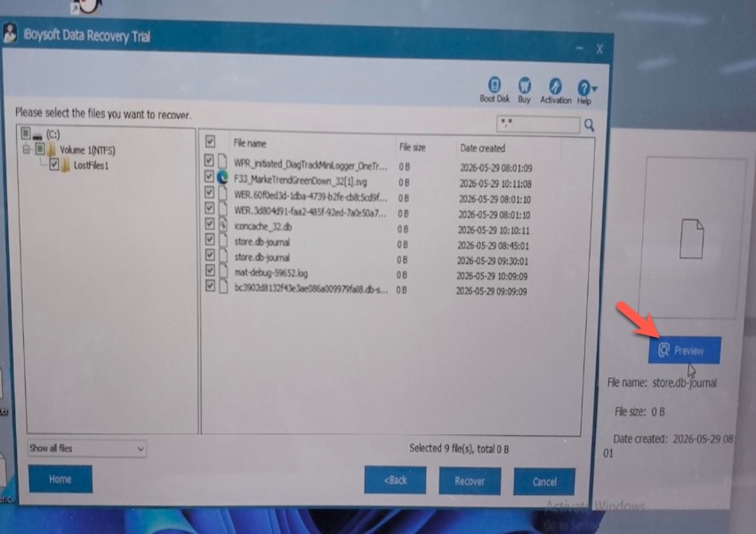Open the Activation key icon

tap(555, 86)
